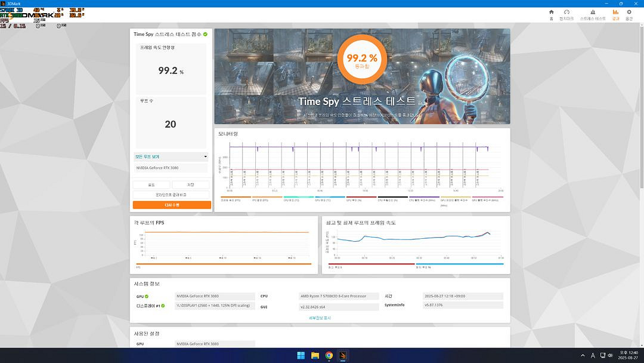644x363 pixels.
Task: Toggle blue worst-loop legend in frame rate chart
Action: (460, 265)
